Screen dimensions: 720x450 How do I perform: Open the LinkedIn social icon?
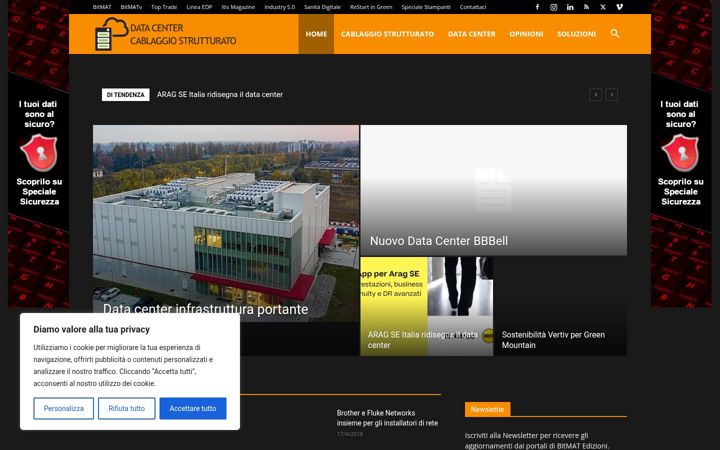point(570,7)
